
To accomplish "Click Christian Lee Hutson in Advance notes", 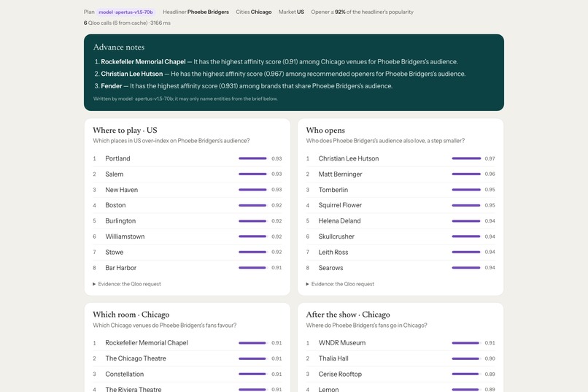I will pos(132,74).
